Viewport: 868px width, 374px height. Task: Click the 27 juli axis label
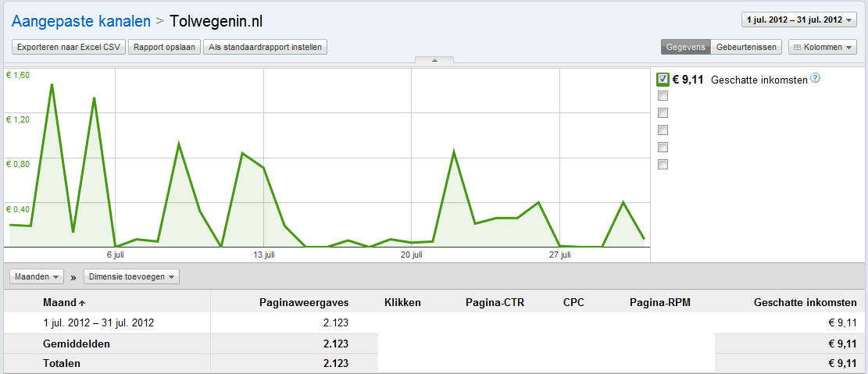[x=560, y=255]
